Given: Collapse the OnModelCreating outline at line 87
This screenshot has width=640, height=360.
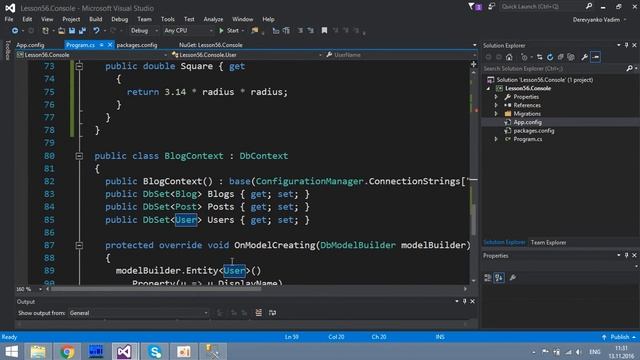Looking at the screenshot, I should click(x=79, y=245).
